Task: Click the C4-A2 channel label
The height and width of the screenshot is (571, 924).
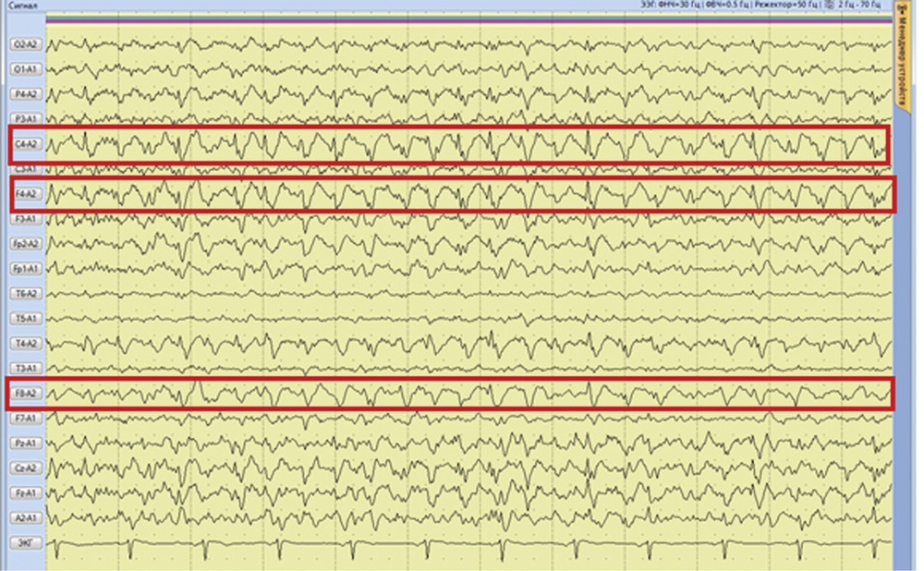Action: [x=24, y=144]
